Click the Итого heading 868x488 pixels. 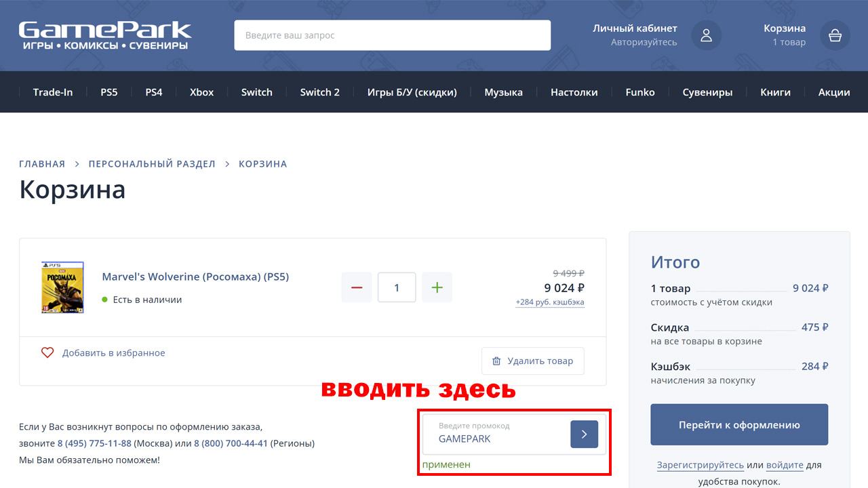click(675, 262)
